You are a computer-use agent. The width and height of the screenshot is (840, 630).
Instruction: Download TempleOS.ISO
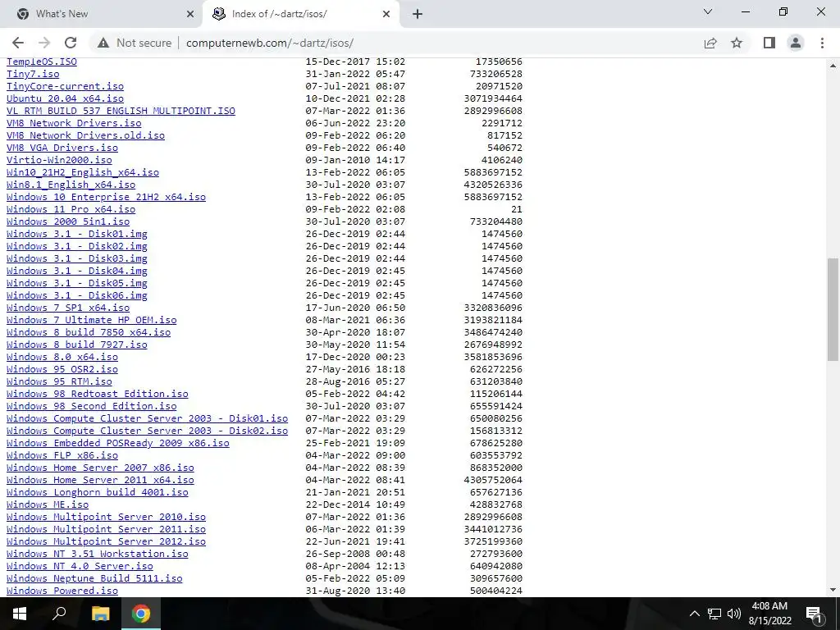pyautogui.click(x=42, y=62)
